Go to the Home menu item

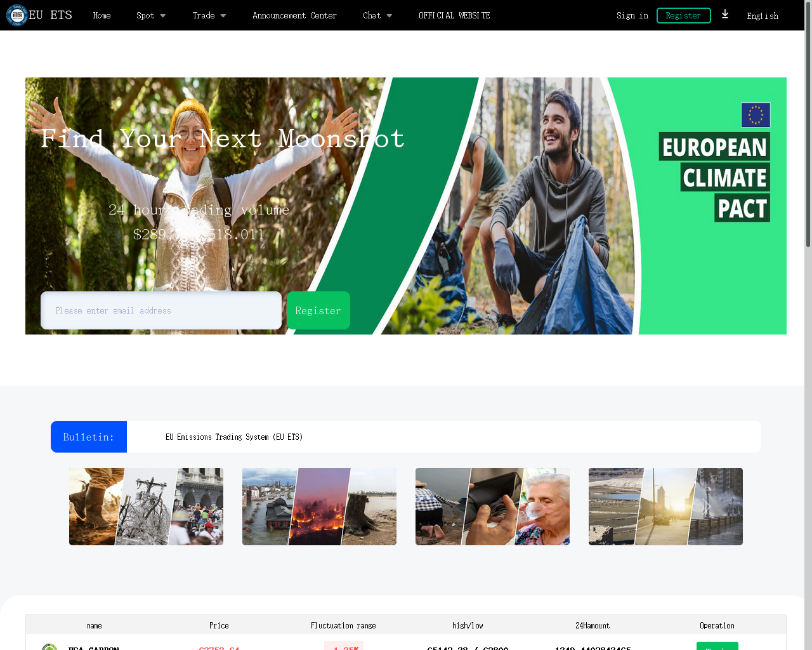(101, 15)
